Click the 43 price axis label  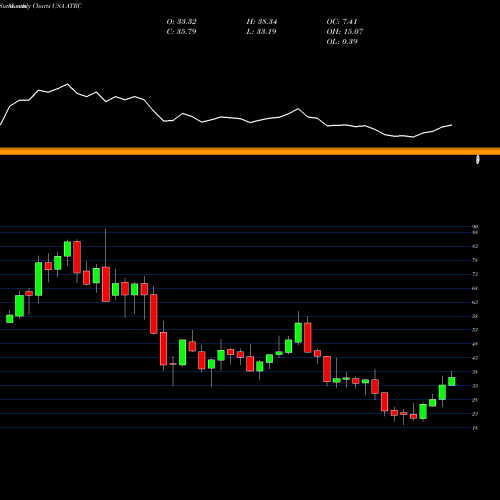point(475,358)
